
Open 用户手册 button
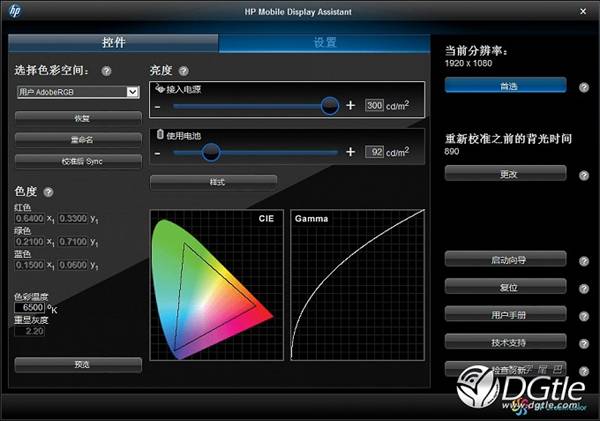(505, 315)
